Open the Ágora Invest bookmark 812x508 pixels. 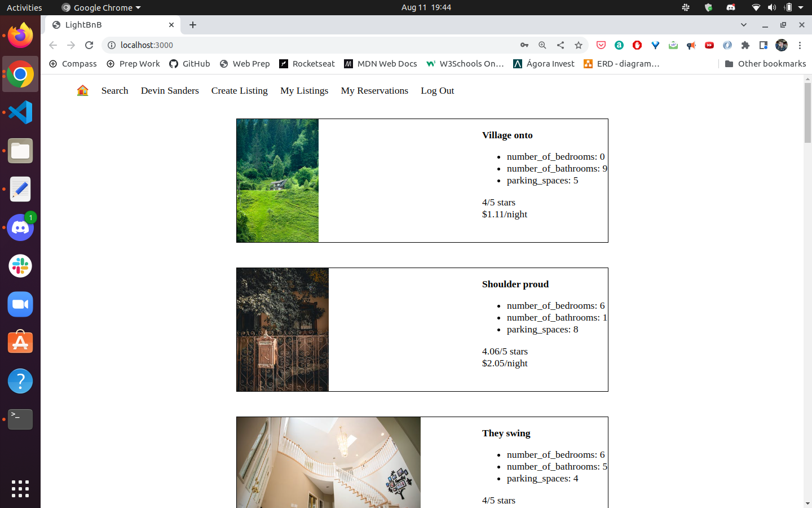(544, 64)
